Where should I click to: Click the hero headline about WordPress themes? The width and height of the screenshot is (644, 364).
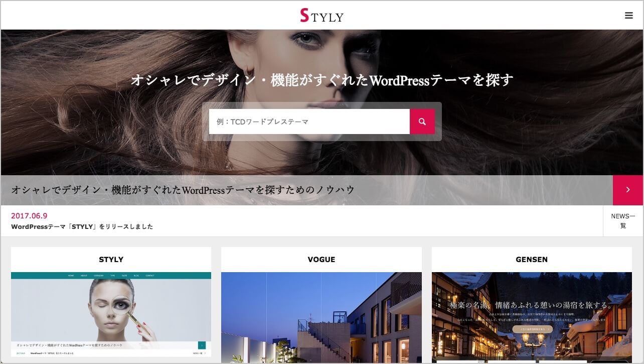click(x=322, y=80)
